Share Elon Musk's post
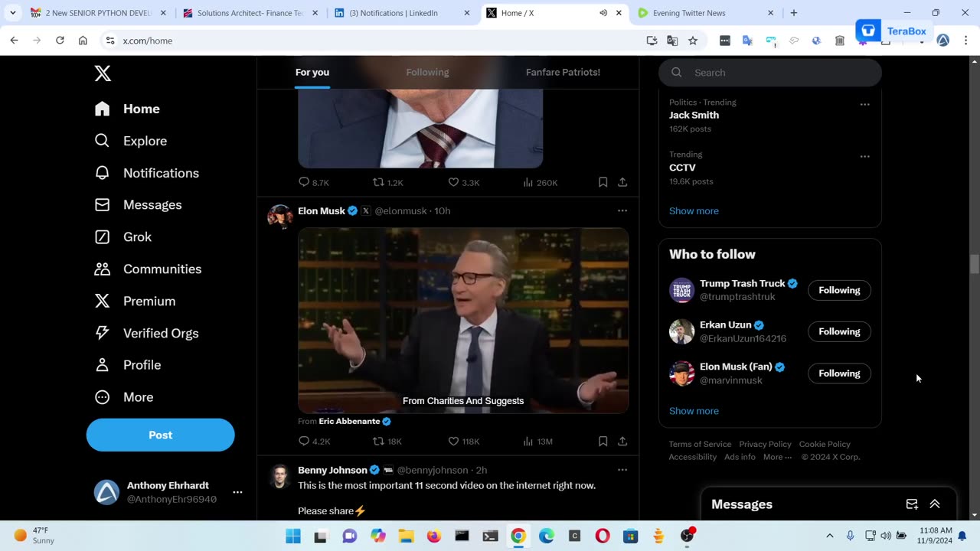The width and height of the screenshot is (980, 551). [x=622, y=441]
